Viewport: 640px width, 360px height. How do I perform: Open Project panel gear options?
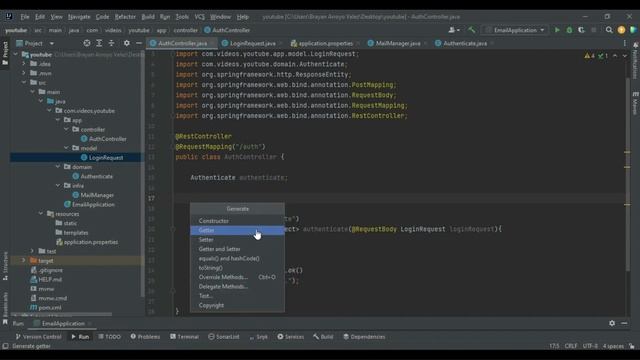click(127, 43)
